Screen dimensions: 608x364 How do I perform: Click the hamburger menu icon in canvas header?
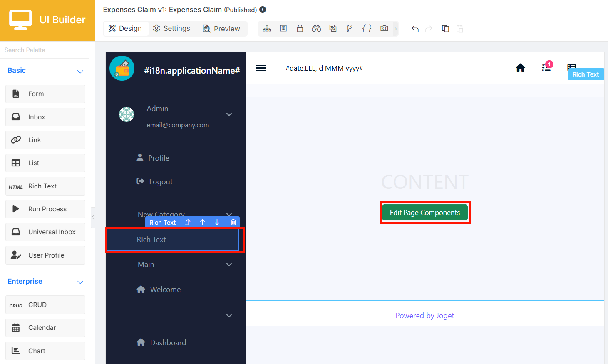[261, 68]
